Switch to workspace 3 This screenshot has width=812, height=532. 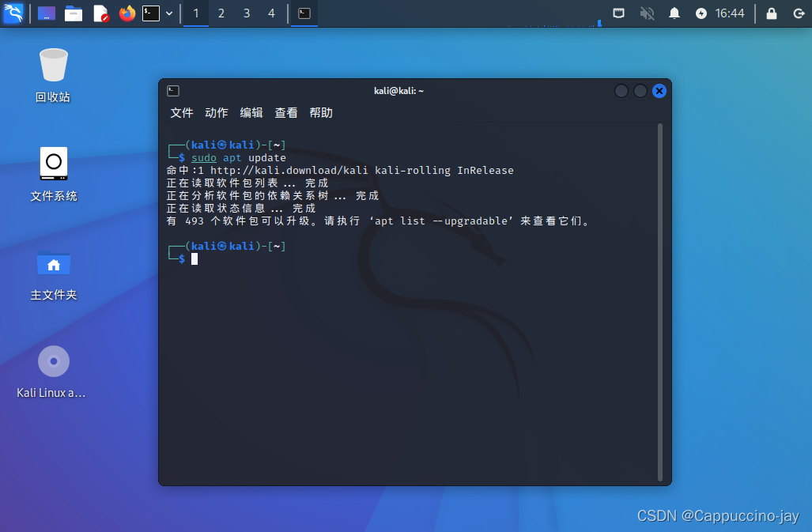pyautogui.click(x=247, y=13)
